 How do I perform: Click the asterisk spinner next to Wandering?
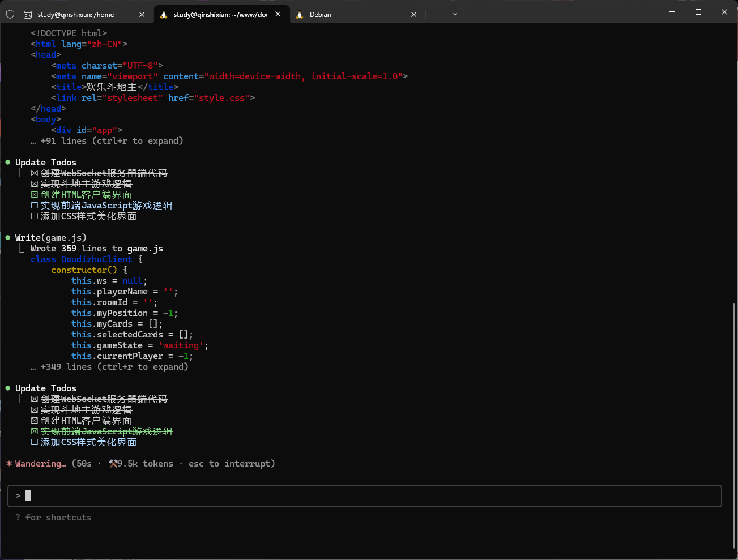point(8,463)
